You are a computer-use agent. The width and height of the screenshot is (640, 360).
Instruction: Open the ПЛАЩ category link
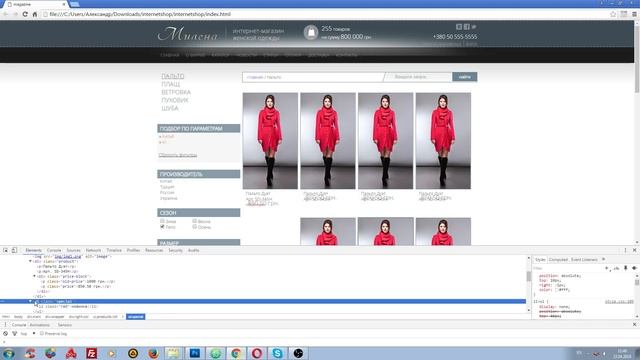tap(171, 84)
